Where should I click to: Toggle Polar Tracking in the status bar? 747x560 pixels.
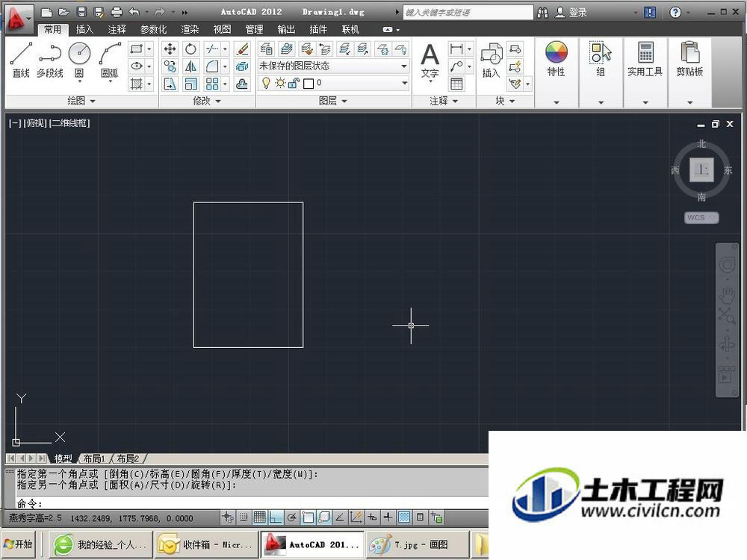point(292,517)
